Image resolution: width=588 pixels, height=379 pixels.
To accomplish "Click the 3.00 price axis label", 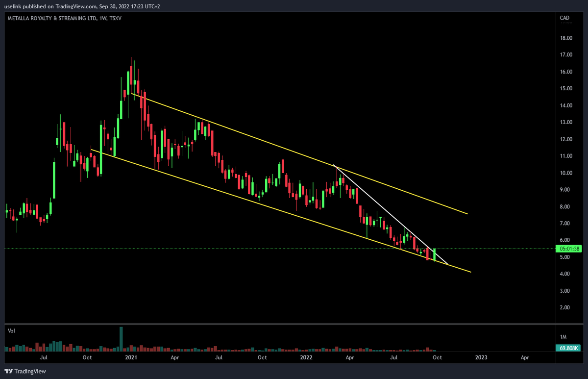I will (x=566, y=291).
